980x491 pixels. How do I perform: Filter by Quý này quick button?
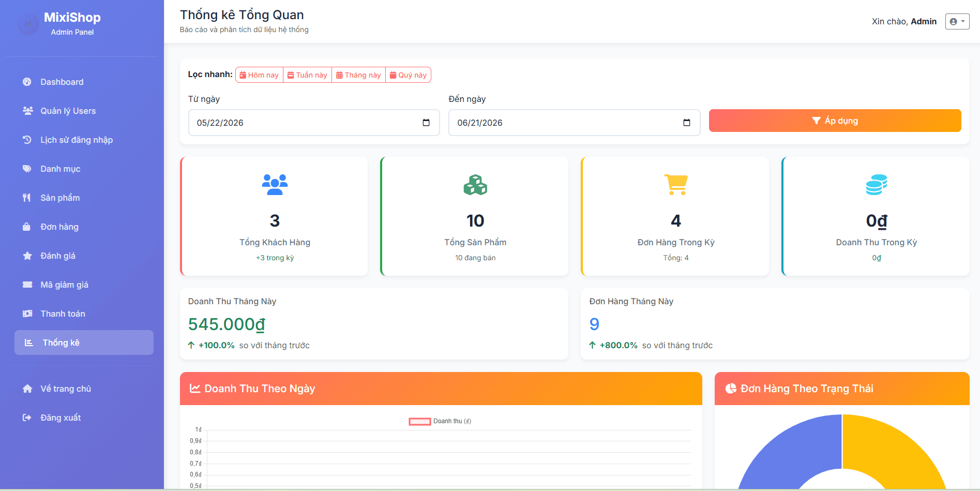pos(408,75)
